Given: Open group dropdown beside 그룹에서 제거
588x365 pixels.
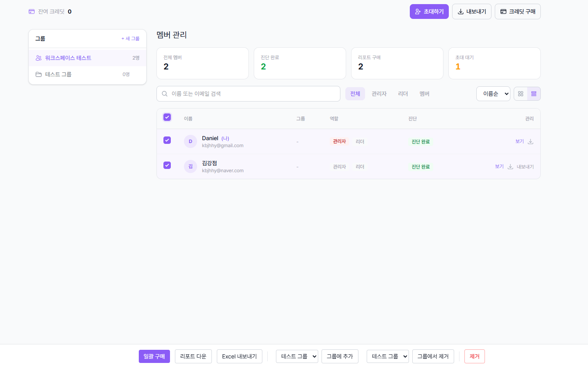Looking at the screenshot, I should tap(388, 356).
